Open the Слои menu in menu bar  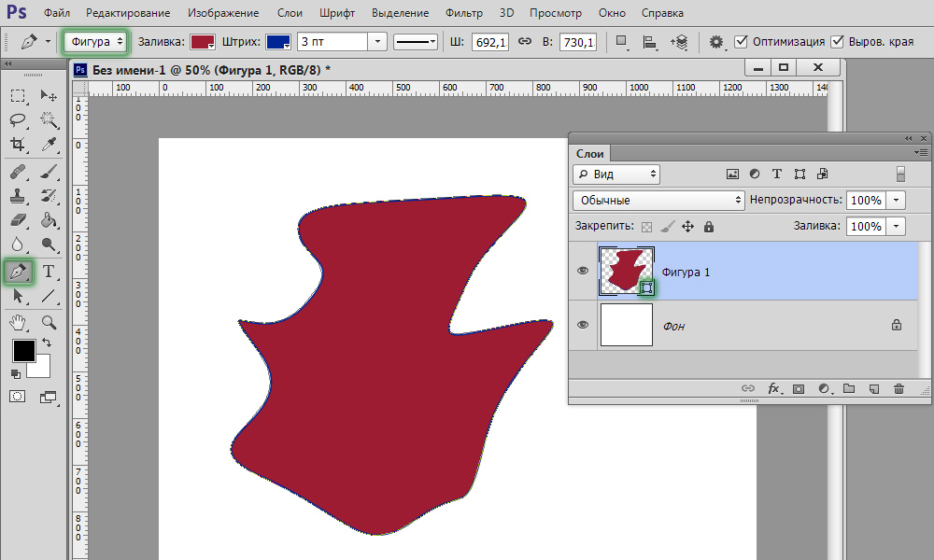290,13
